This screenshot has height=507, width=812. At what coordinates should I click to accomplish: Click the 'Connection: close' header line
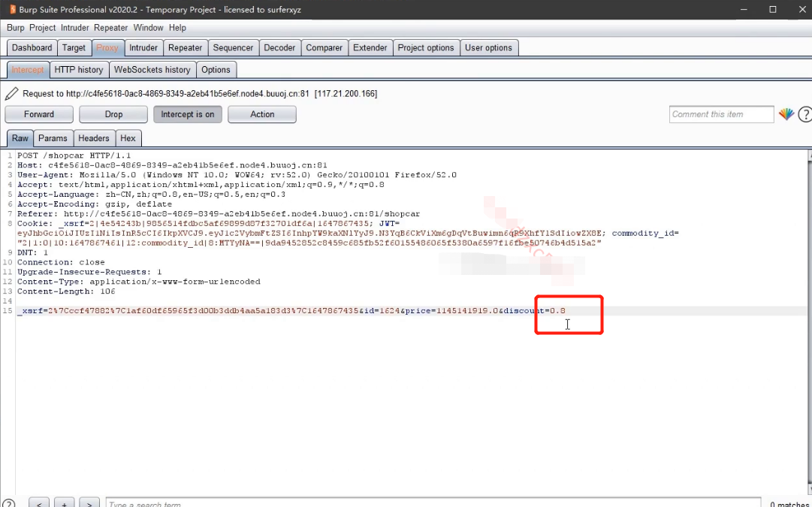pyautogui.click(x=61, y=263)
